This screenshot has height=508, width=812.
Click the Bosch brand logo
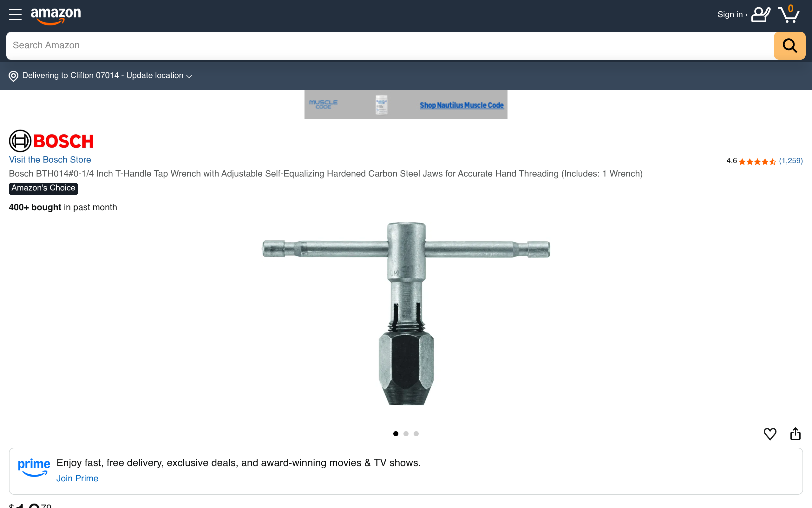(x=51, y=141)
